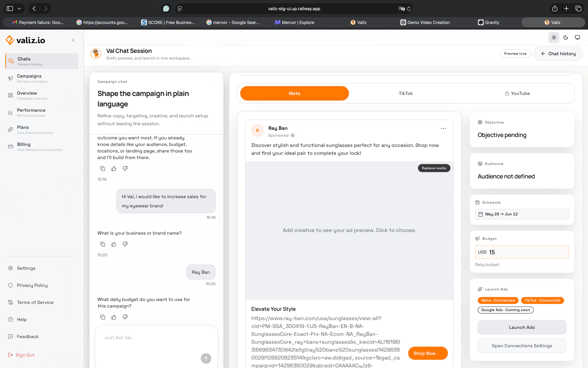Image resolution: width=588 pixels, height=368 pixels.
Task: Click the Shop Now button
Action: point(428,353)
